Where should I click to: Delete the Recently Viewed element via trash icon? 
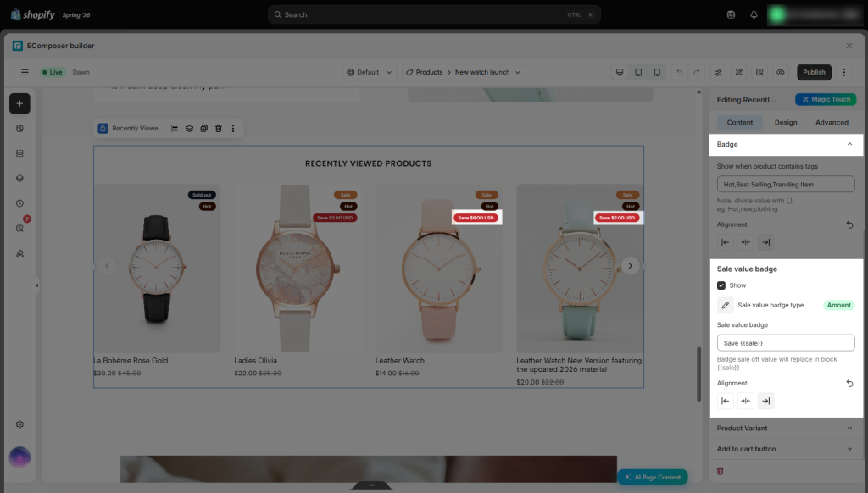click(x=219, y=129)
